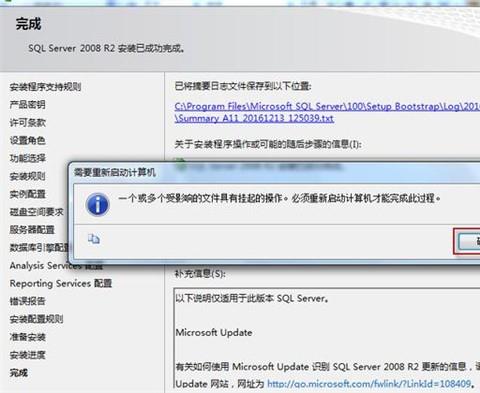Click the 需要重新启动计算机 dialog title
This screenshot has width=480, height=393.
115,172
